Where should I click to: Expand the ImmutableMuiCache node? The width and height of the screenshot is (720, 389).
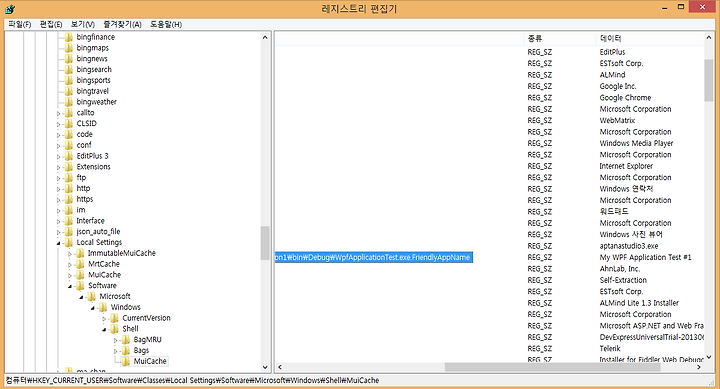point(70,254)
